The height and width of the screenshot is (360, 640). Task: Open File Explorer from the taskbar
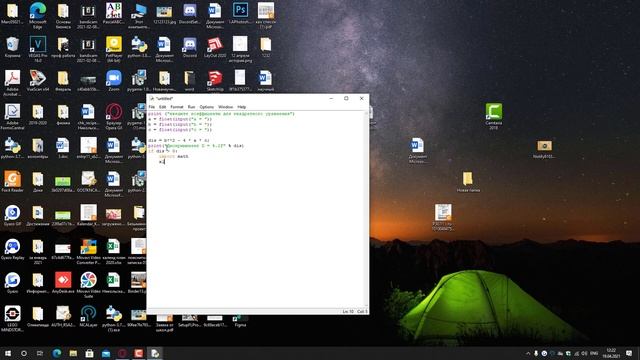pos(73,353)
